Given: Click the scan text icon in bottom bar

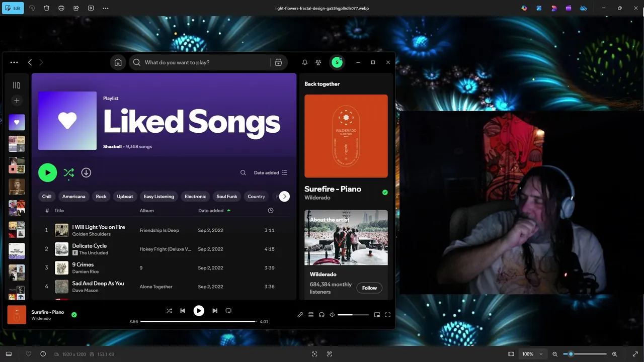Looking at the screenshot, I should click(330, 354).
